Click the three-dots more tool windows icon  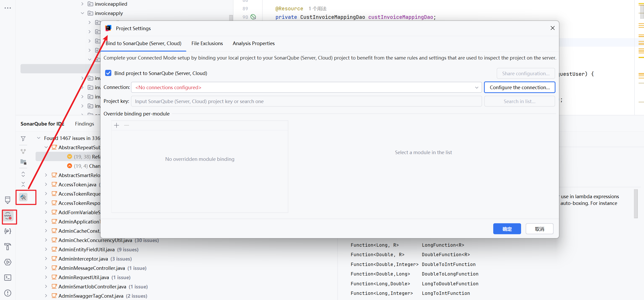[8, 8]
